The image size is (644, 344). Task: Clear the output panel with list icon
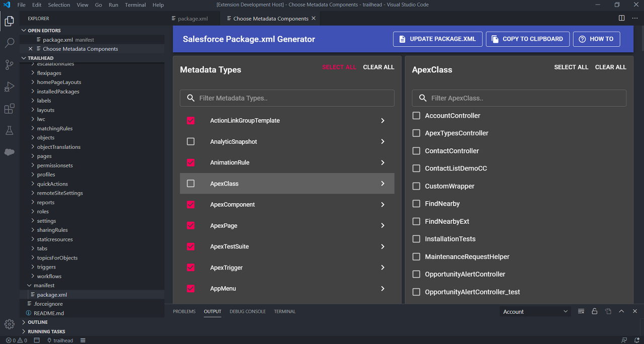pyautogui.click(x=581, y=311)
